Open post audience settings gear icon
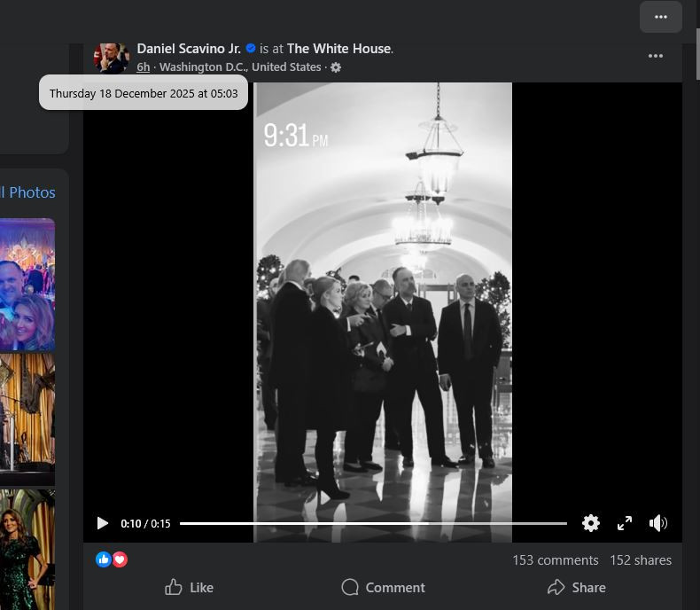 [x=336, y=67]
